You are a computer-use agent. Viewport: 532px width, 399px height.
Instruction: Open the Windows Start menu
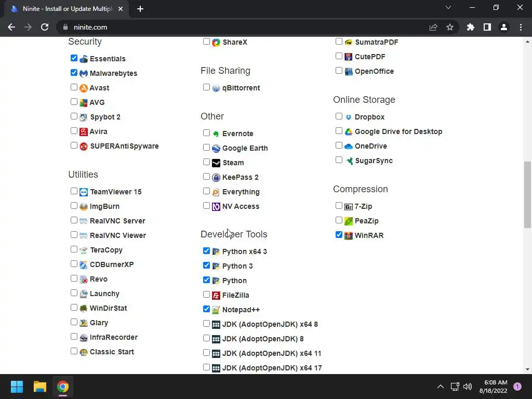(17, 387)
